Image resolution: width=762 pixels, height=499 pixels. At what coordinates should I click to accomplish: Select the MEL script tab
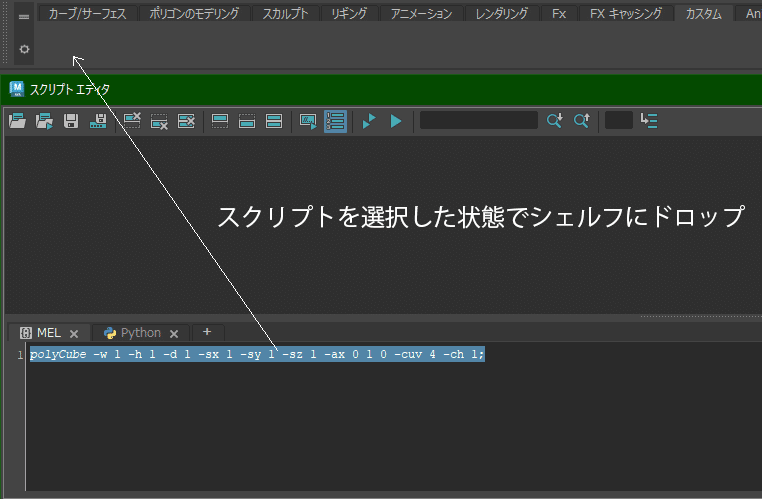tap(49, 333)
